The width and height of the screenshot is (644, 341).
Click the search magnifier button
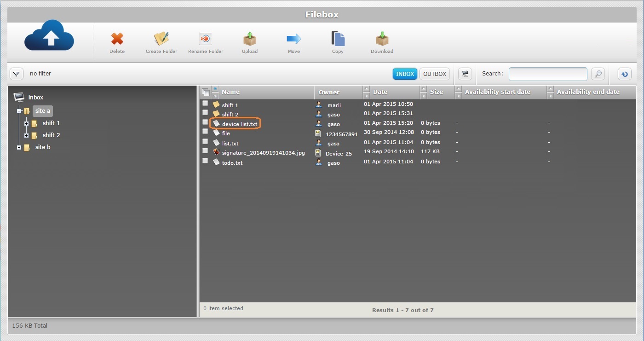coord(598,74)
